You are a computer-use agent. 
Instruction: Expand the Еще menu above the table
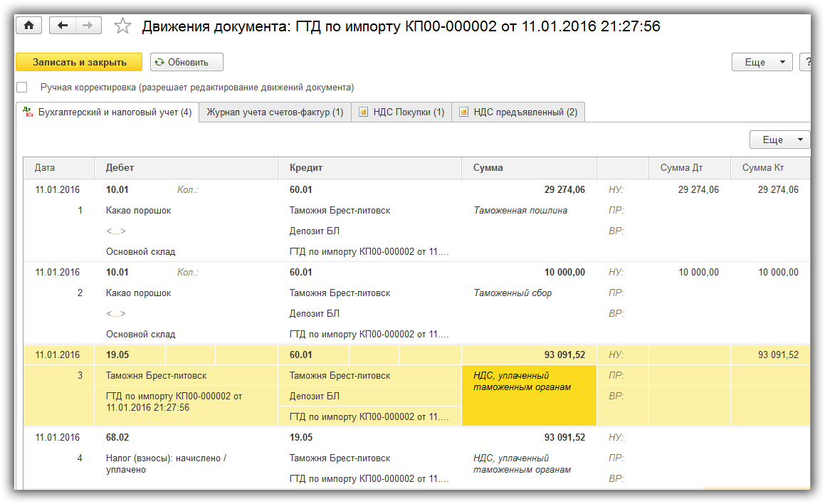click(x=779, y=140)
